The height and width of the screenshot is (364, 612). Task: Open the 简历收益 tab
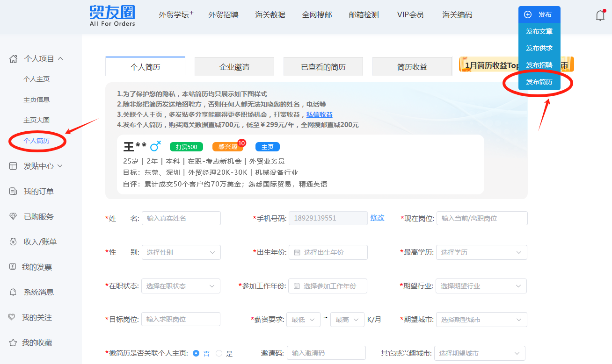[412, 67]
